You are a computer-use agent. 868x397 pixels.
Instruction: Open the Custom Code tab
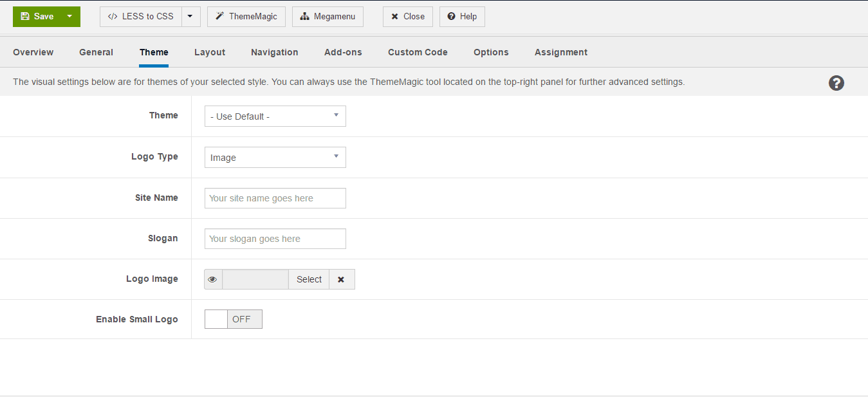click(x=418, y=52)
